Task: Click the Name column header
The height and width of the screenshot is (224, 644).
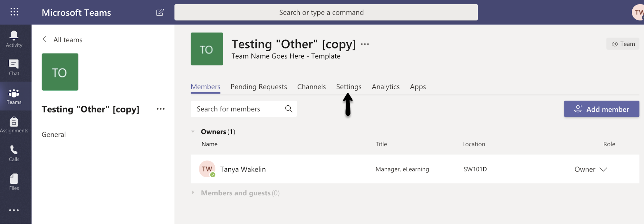Action: click(209, 144)
